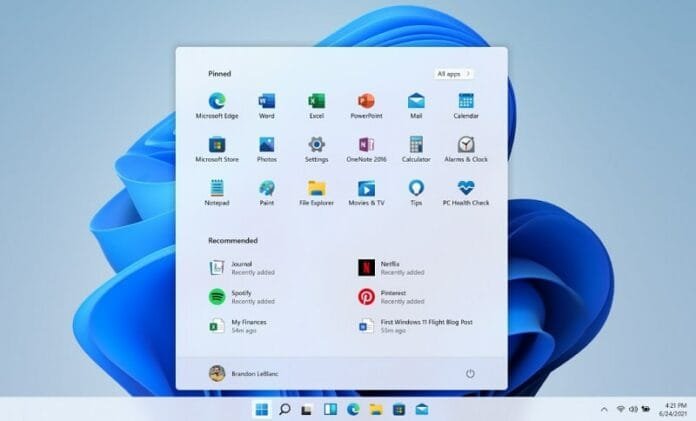The height and width of the screenshot is (421, 696).
Task: Open the power options button
Action: point(470,373)
